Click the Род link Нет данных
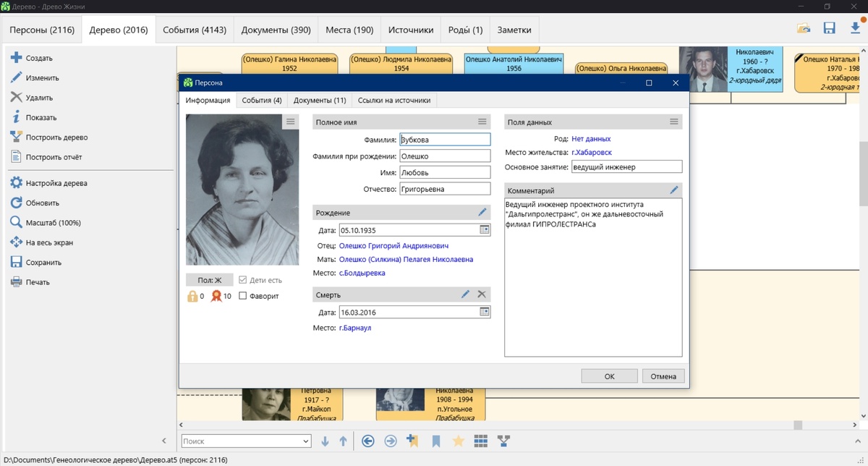Image resolution: width=868 pixels, height=466 pixels. pos(591,139)
